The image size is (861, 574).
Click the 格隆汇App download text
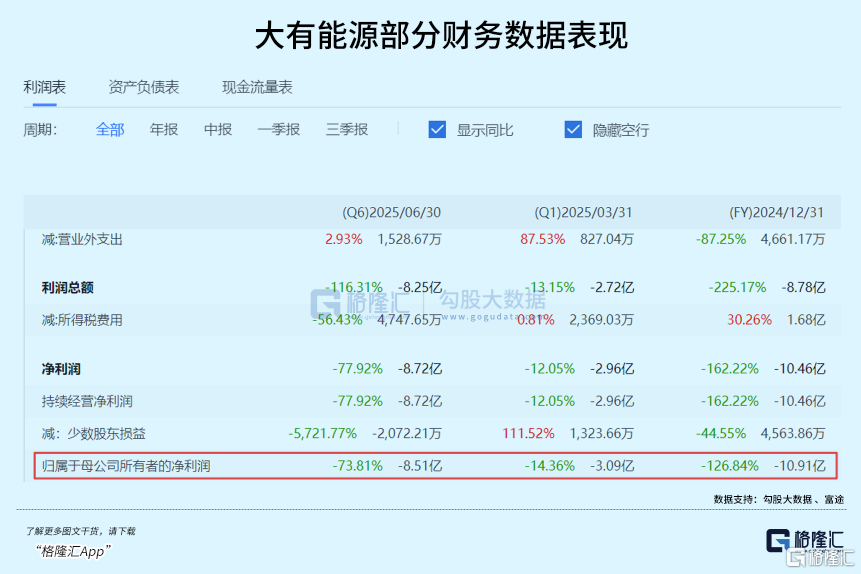[x=72, y=551]
